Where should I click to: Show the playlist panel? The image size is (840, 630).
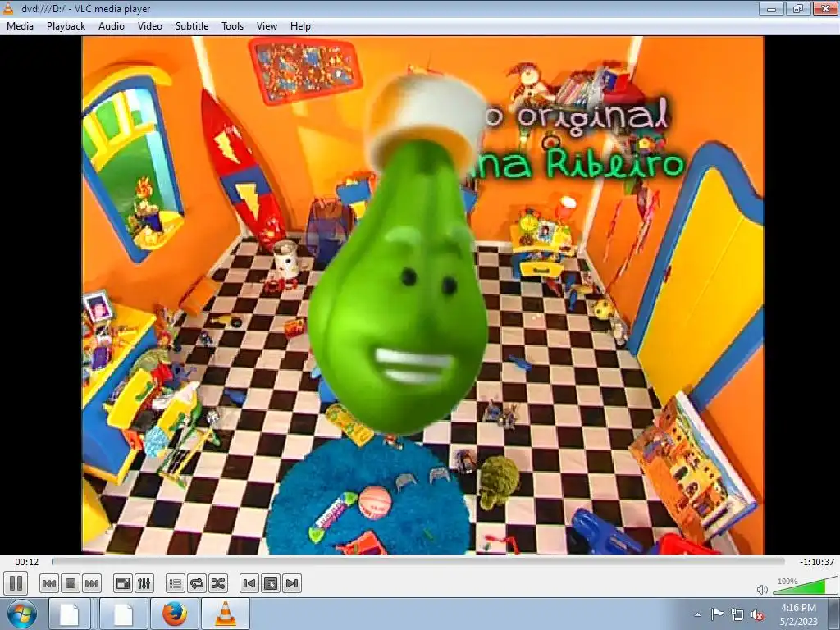click(x=176, y=583)
